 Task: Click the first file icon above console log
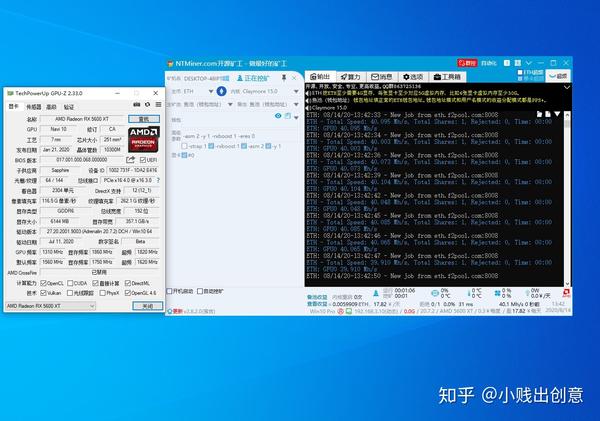click(x=540, y=114)
